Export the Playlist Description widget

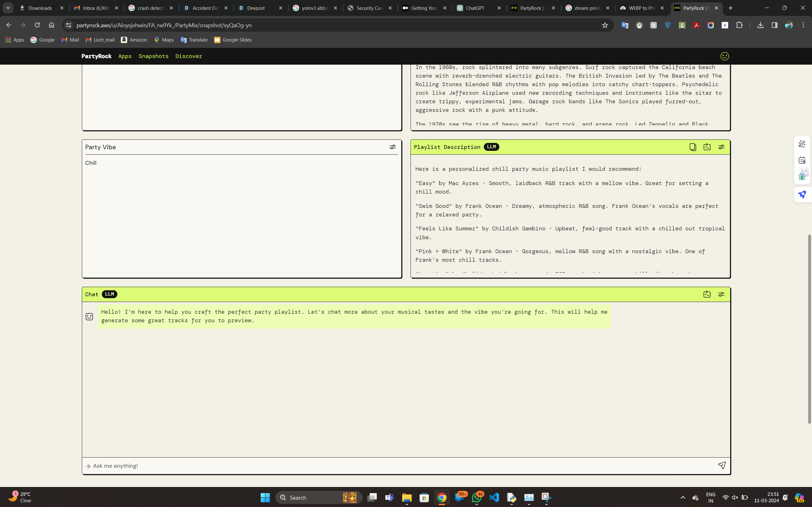pyautogui.click(x=707, y=147)
